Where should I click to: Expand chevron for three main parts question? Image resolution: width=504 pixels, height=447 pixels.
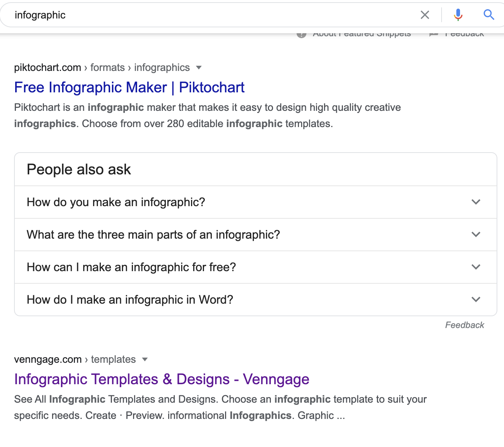476,235
